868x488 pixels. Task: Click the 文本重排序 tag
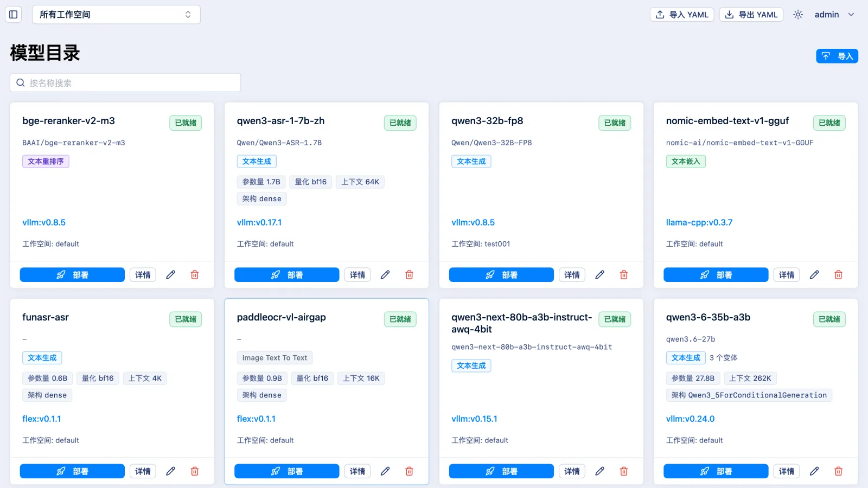pyautogui.click(x=46, y=161)
